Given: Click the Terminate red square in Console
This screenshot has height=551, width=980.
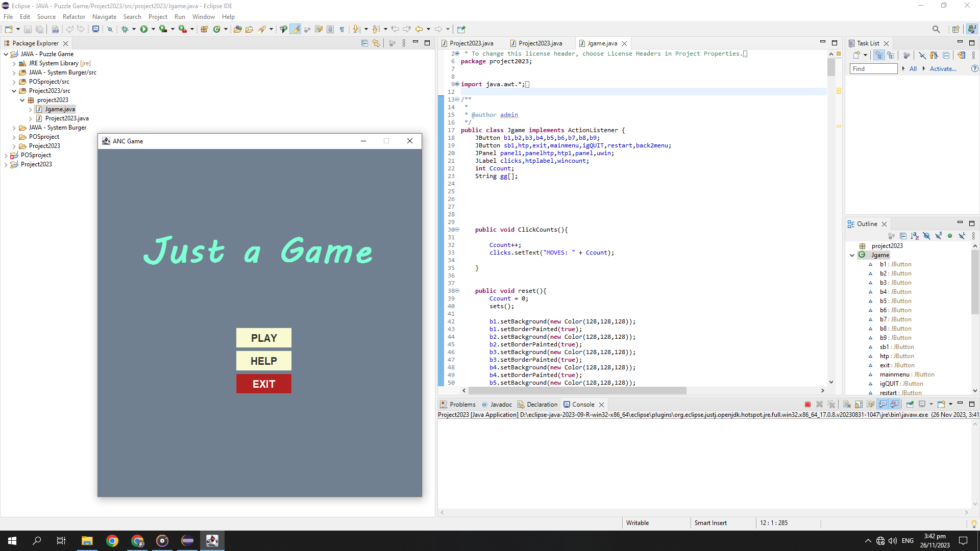Looking at the screenshot, I should pos(807,404).
